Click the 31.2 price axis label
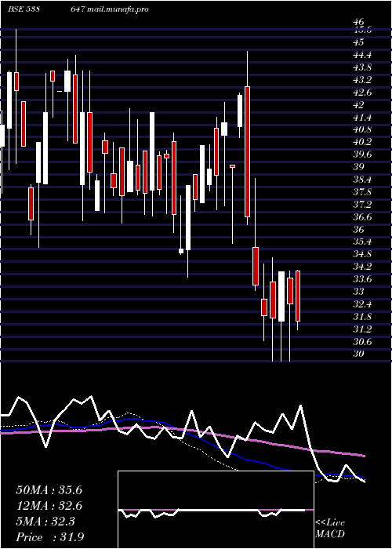This screenshot has width=392, height=549. 362,329
